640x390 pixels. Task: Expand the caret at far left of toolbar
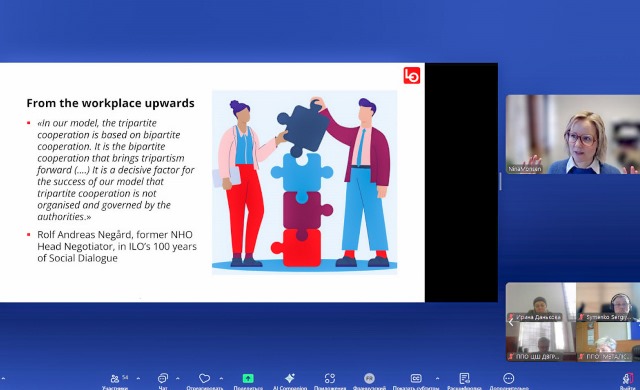pos(3,379)
